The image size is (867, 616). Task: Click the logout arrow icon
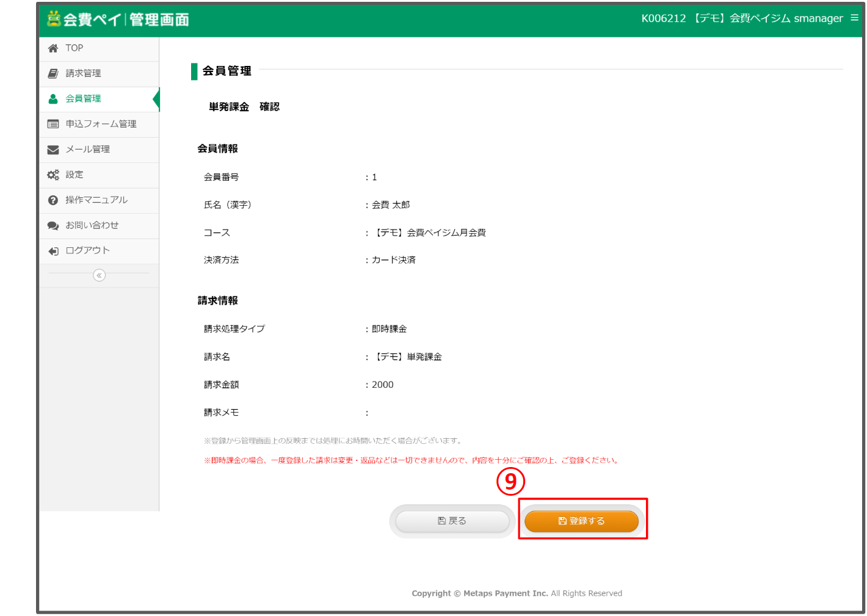click(x=53, y=251)
